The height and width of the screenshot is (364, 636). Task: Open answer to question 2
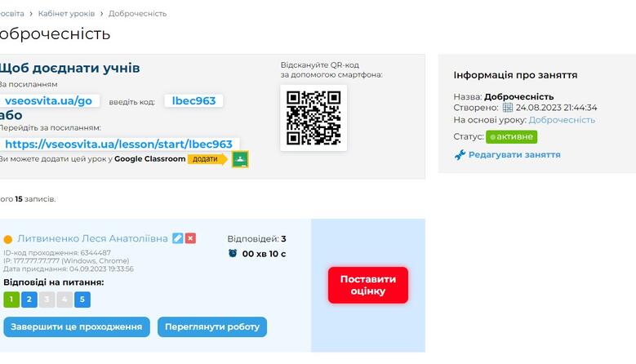(29, 300)
